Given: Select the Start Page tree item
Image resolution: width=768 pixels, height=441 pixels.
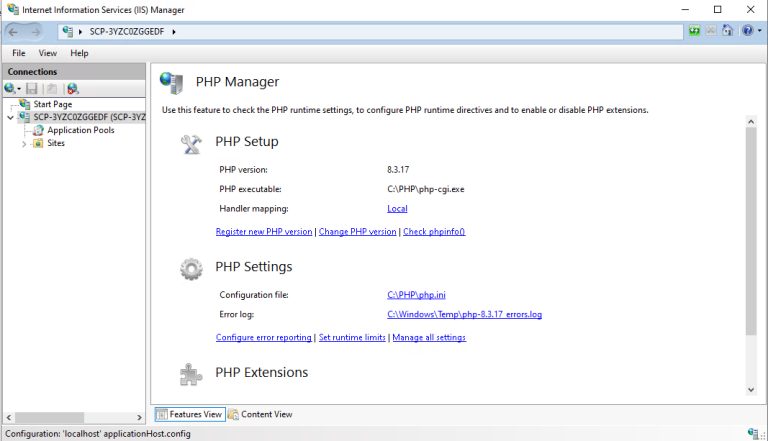Looking at the screenshot, I should tap(52, 104).
